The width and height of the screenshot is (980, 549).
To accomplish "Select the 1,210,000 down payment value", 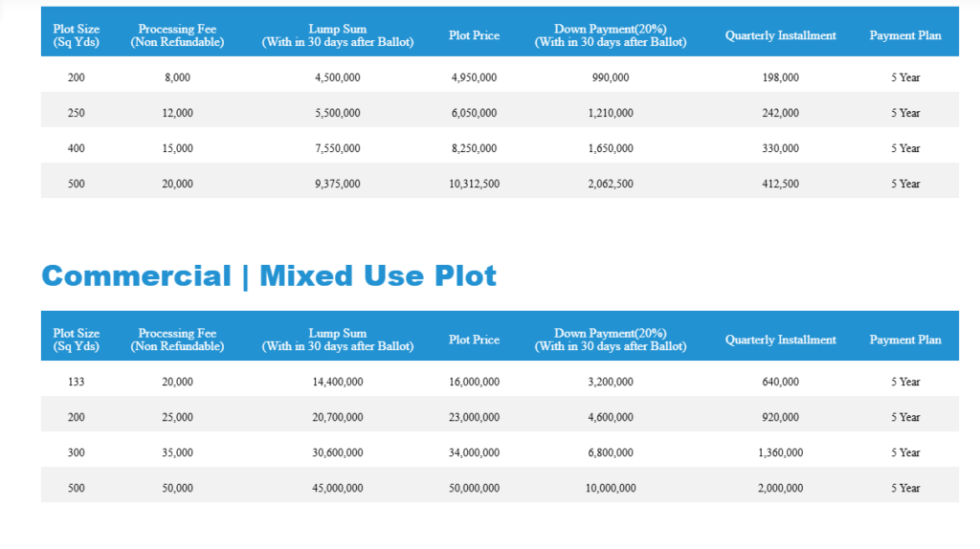I will coord(611,113).
